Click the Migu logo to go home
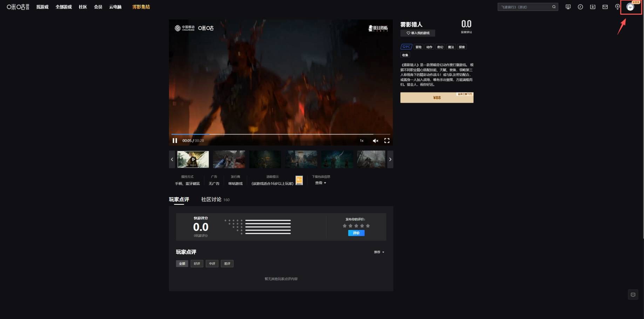Screen dimensions: 644x319 [x=18, y=7]
